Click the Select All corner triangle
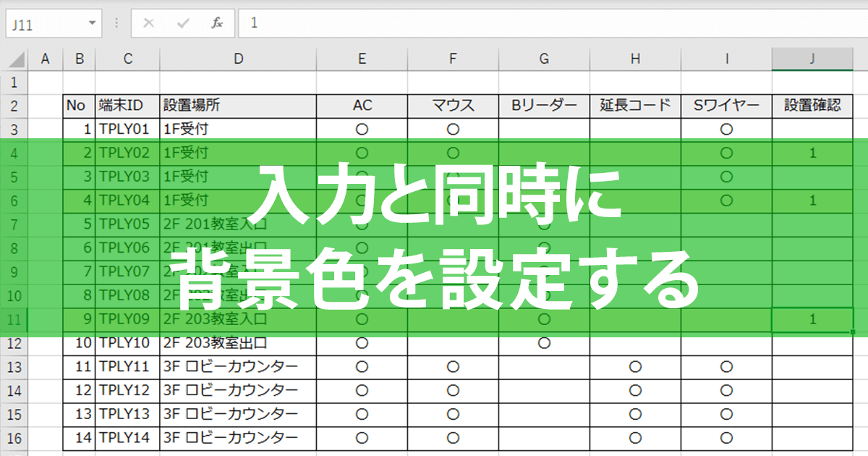The width and height of the screenshot is (868, 456). [14, 59]
